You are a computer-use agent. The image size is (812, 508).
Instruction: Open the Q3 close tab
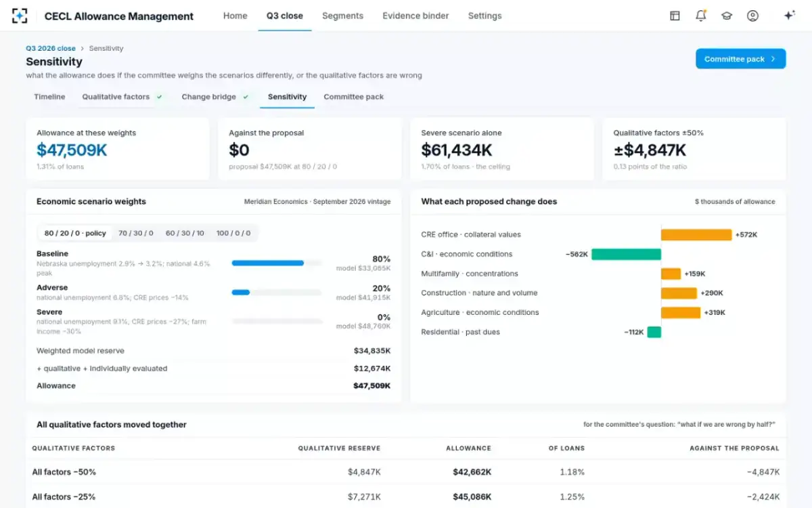click(285, 16)
